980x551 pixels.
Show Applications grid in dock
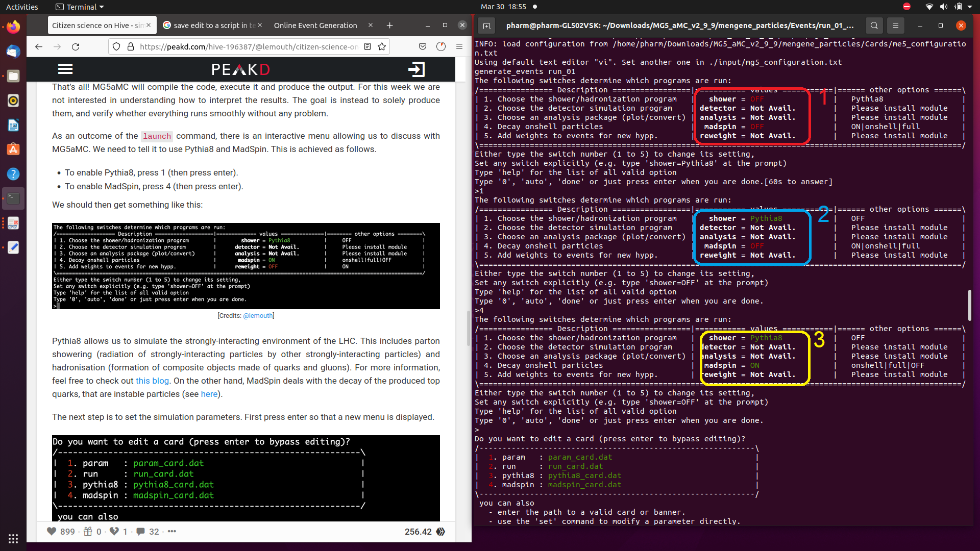13,538
